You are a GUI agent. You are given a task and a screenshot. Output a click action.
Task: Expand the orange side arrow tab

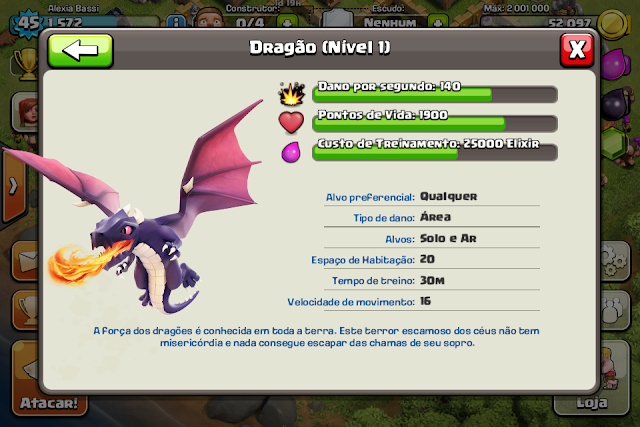coord(13,186)
